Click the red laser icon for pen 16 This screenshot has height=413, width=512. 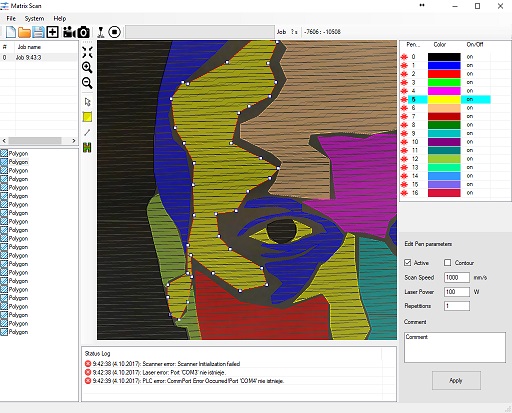[404, 193]
